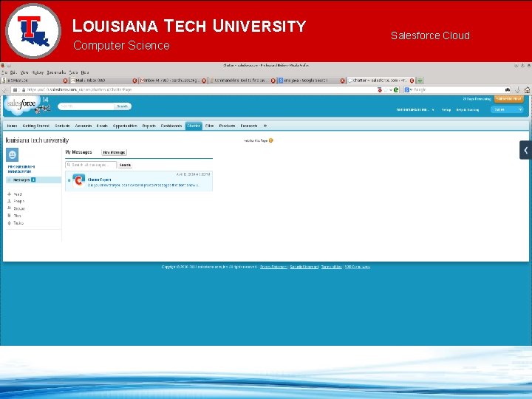Click the user name link below avatar

tap(21, 169)
